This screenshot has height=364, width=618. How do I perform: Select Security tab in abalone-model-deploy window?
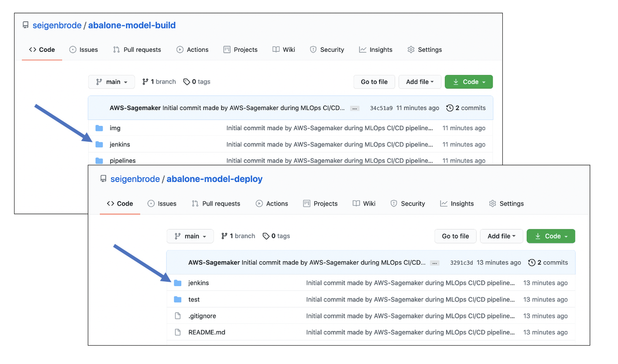pyautogui.click(x=408, y=203)
